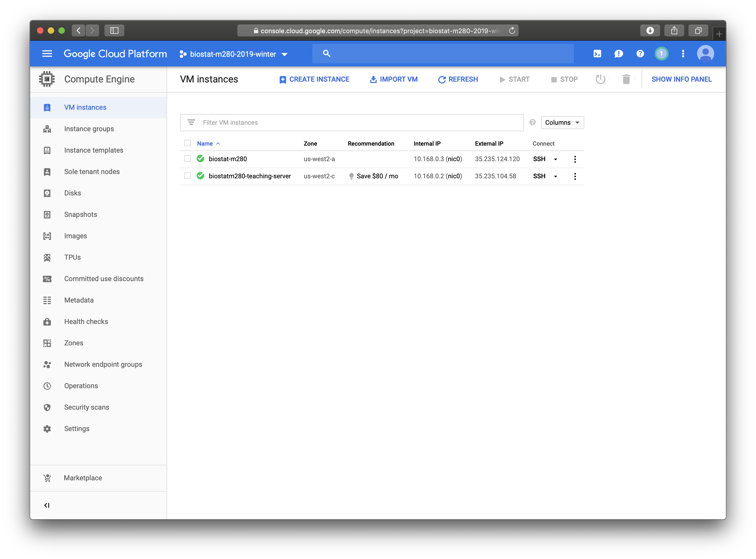Screen dimensions: 756x559
Task: Open the hamburger navigation menu
Action: tap(47, 54)
